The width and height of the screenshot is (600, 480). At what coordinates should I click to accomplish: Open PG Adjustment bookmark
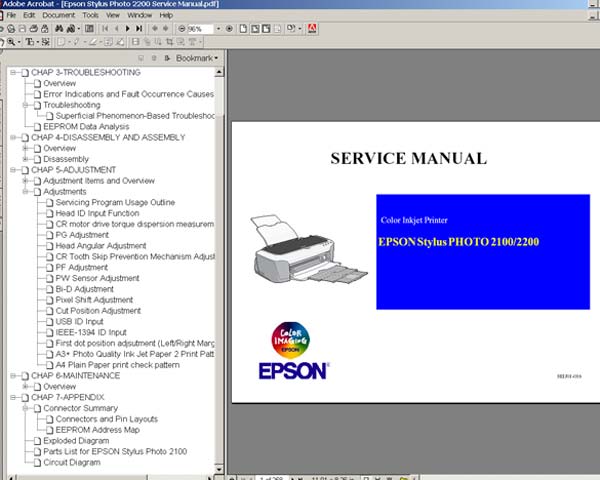82,235
